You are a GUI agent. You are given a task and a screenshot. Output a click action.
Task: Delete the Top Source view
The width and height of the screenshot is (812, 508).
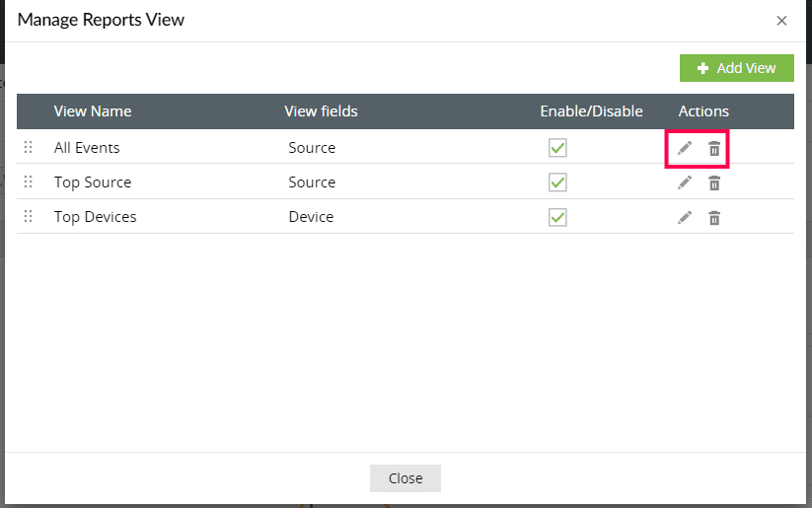(x=714, y=182)
